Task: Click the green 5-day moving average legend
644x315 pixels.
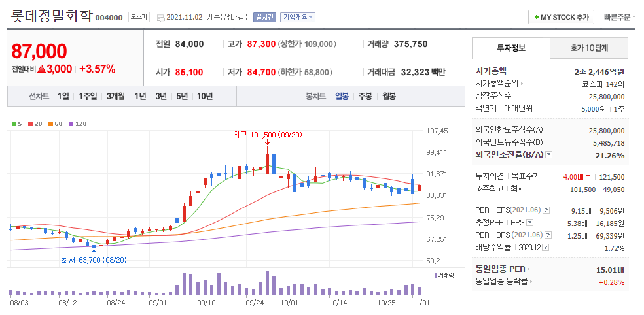Action: [17, 124]
